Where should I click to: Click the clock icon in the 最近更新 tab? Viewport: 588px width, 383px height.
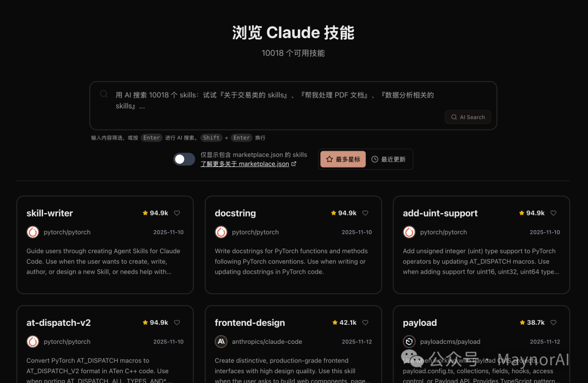point(375,159)
